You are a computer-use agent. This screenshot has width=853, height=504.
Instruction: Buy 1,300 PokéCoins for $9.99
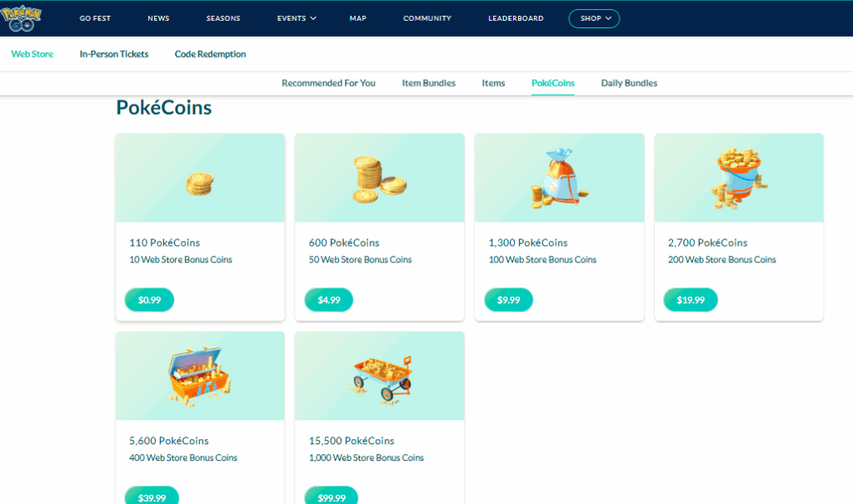(508, 300)
